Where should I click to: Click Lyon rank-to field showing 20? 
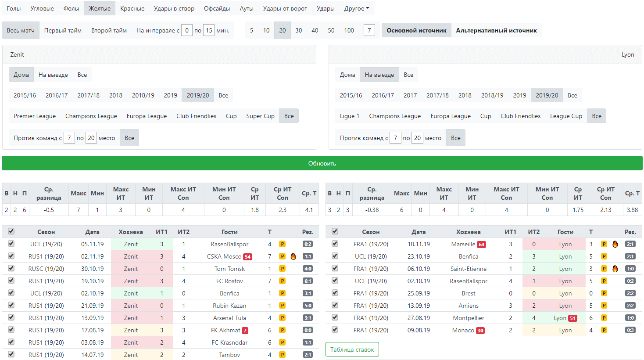(x=417, y=138)
